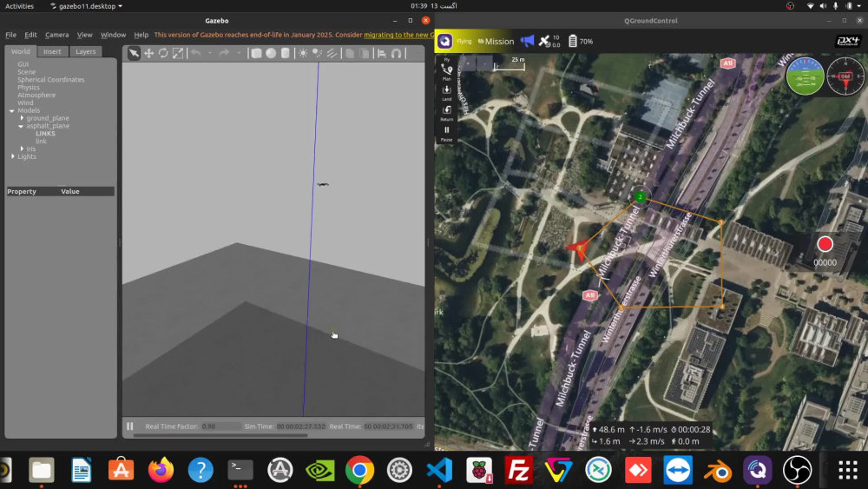Open the battery 70% indicator

pos(580,41)
